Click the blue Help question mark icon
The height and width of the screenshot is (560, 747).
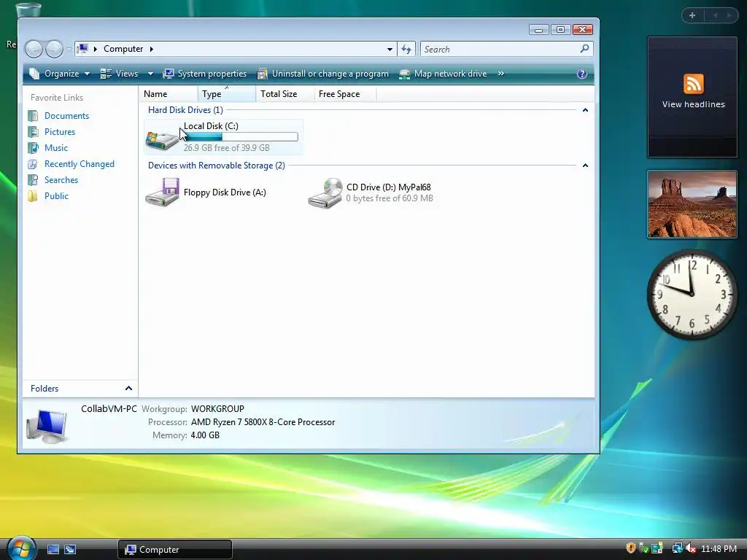[581, 74]
